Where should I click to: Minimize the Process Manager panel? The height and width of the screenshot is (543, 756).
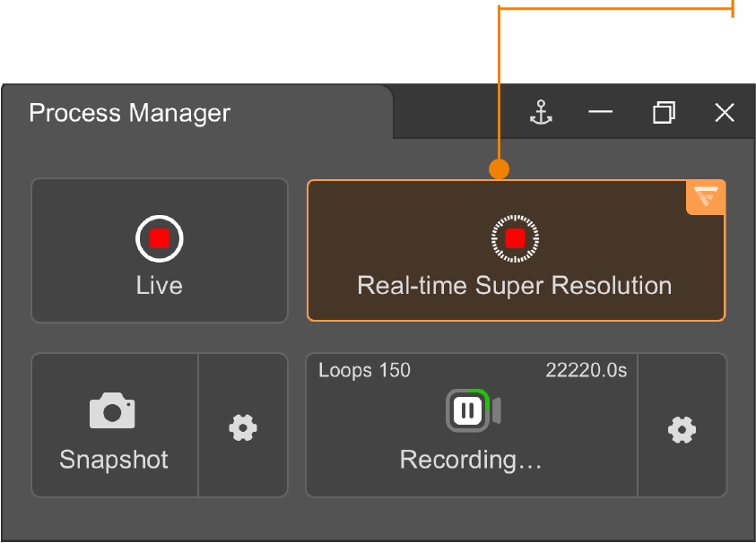(600, 112)
